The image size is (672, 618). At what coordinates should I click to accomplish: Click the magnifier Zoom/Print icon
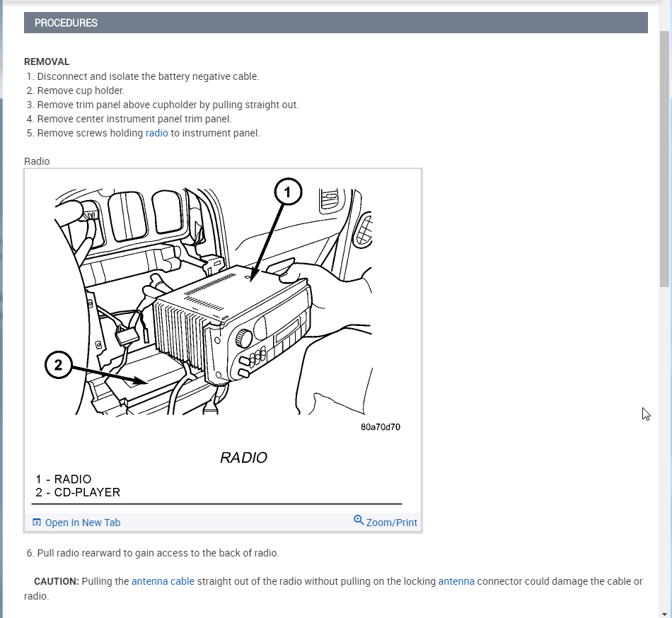[359, 520]
